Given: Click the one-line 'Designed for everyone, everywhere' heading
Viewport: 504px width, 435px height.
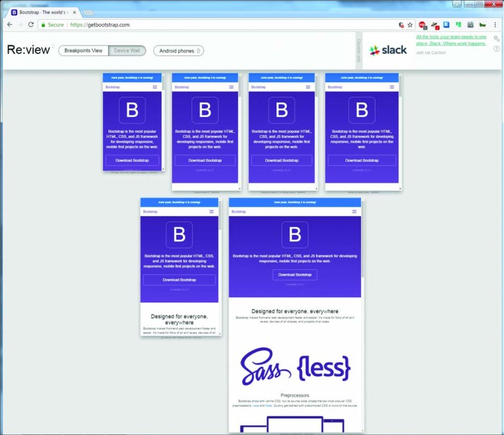Looking at the screenshot, I should [295, 311].
